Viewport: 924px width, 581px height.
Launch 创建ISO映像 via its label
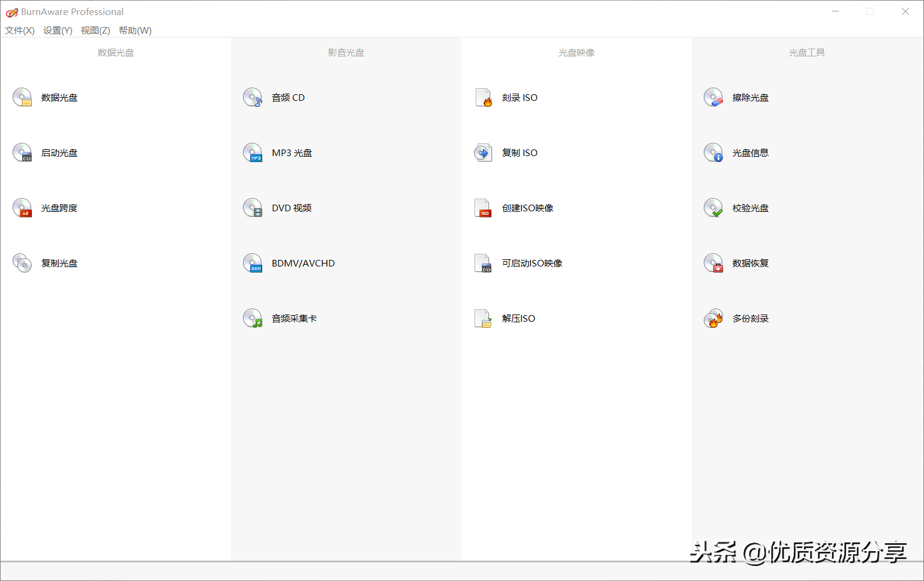pos(527,208)
